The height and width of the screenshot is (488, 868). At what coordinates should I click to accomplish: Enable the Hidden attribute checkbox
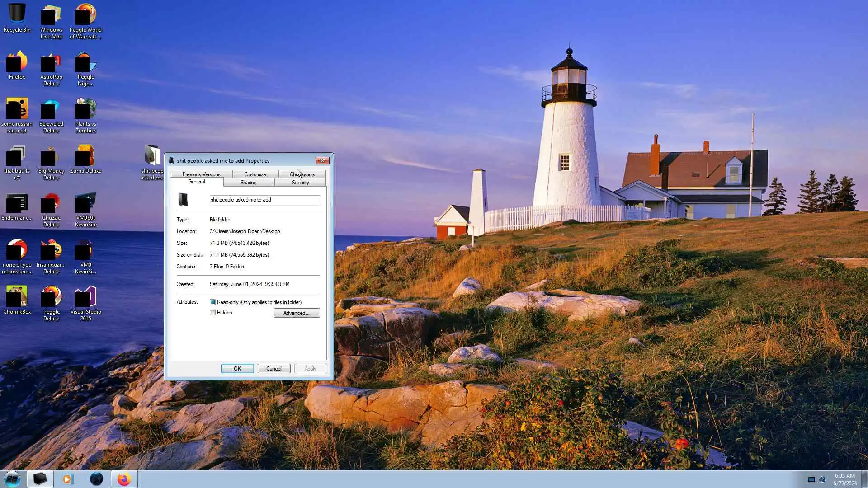pos(212,313)
